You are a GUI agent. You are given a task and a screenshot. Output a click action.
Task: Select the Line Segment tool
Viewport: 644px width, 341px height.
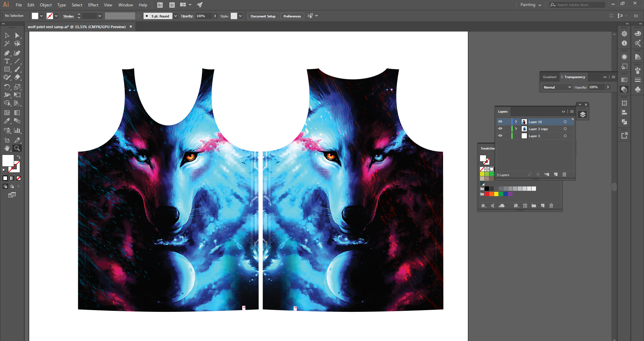point(17,61)
